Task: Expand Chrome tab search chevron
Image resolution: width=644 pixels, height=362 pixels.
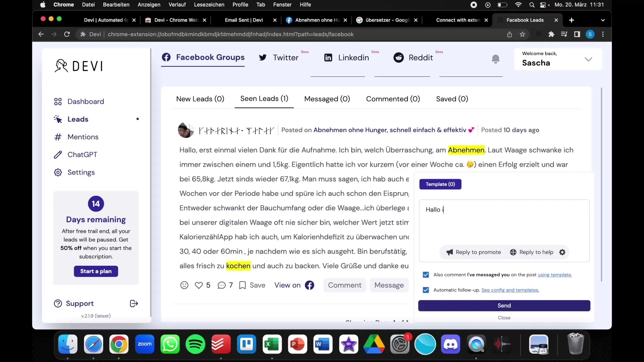Action: pyautogui.click(x=603, y=20)
